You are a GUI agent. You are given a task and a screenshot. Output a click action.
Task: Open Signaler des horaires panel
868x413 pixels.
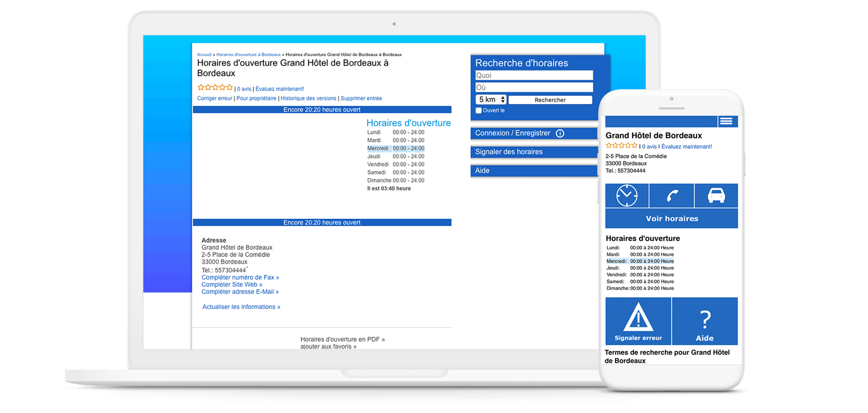tap(534, 152)
